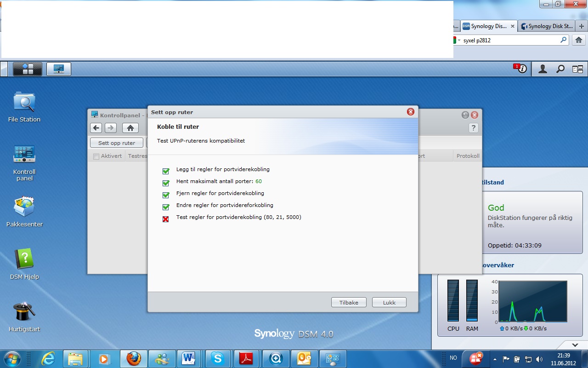Open Internet Explorer from taskbar
The height and width of the screenshot is (368, 588).
pos(48,358)
